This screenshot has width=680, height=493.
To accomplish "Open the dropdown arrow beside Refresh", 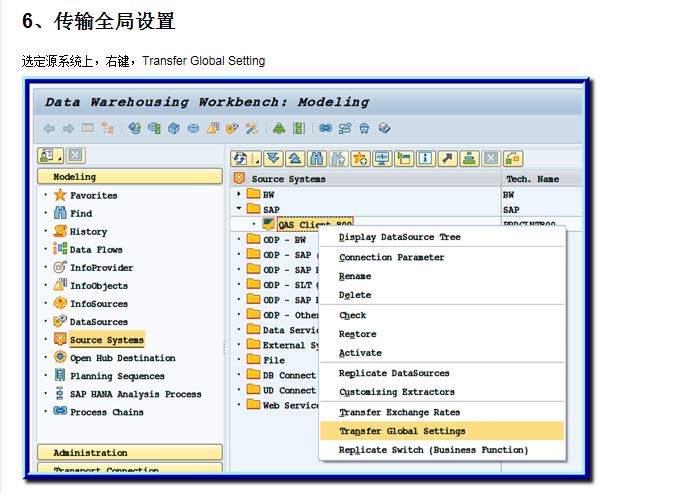I will coord(257,159).
